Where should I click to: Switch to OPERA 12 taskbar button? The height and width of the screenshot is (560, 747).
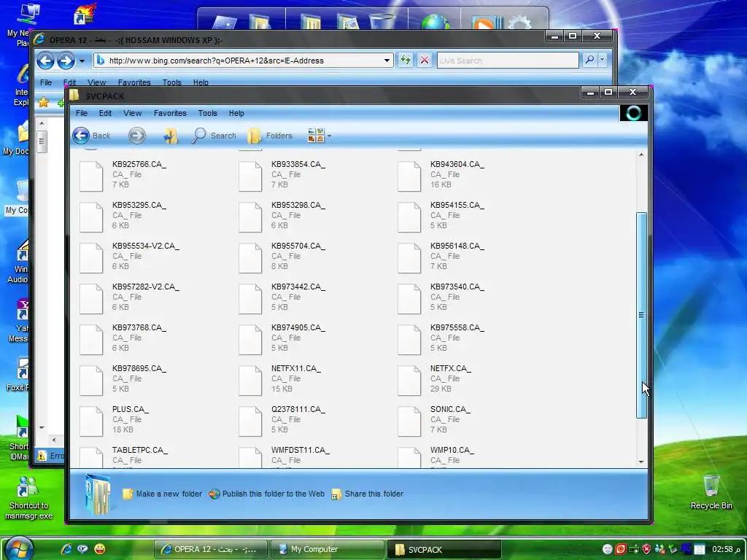pyautogui.click(x=211, y=549)
